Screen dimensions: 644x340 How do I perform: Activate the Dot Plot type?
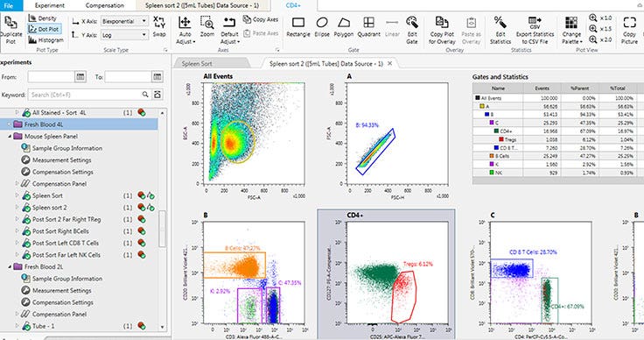pyautogui.click(x=45, y=29)
